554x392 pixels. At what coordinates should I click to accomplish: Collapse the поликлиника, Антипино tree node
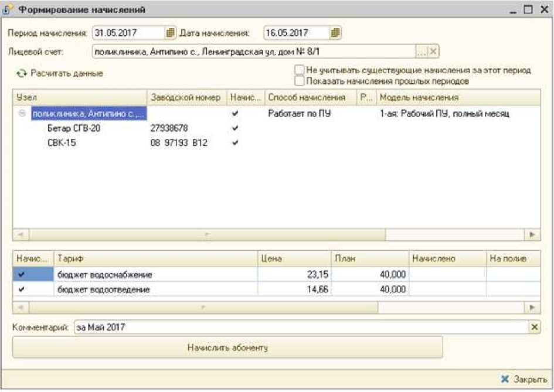click(22, 114)
